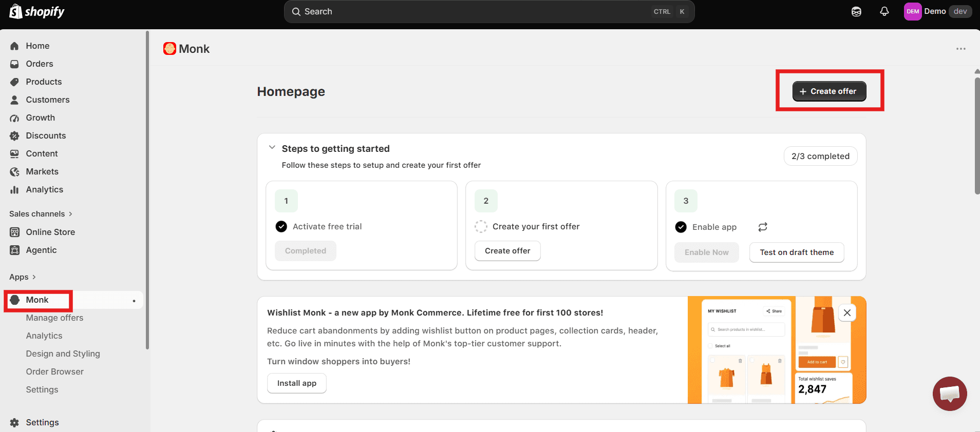The height and width of the screenshot is (432, 980).
Task: Click the Settings gear icon
Action: click(14, 422)
